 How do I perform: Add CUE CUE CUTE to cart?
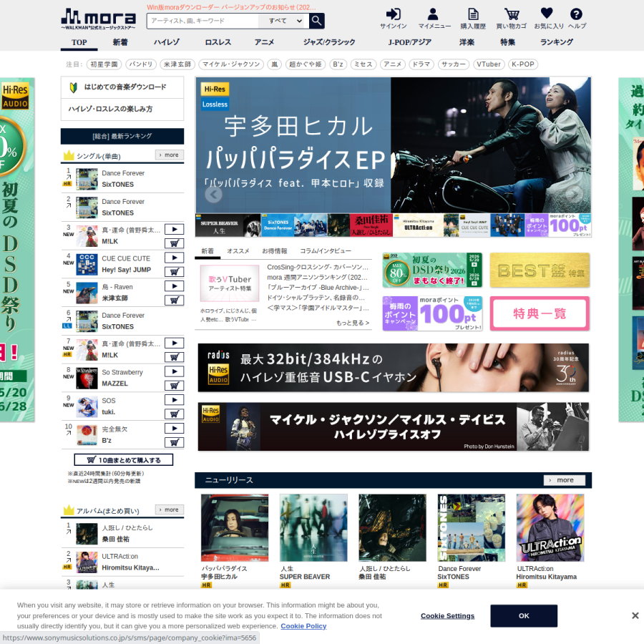tap(174, 271)
